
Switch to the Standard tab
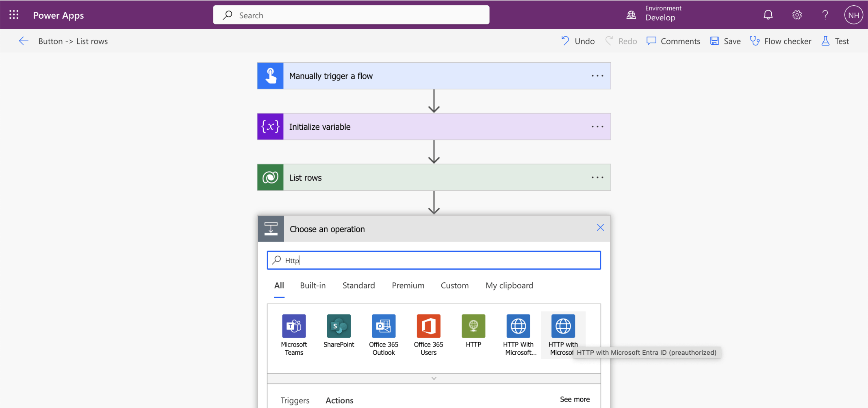pyautogui.click(x=359, y=286)
